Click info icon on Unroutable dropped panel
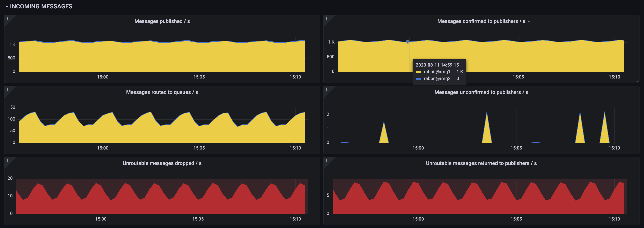The width and height of the screenshot is (644, 228). click(x=7, y=161)
